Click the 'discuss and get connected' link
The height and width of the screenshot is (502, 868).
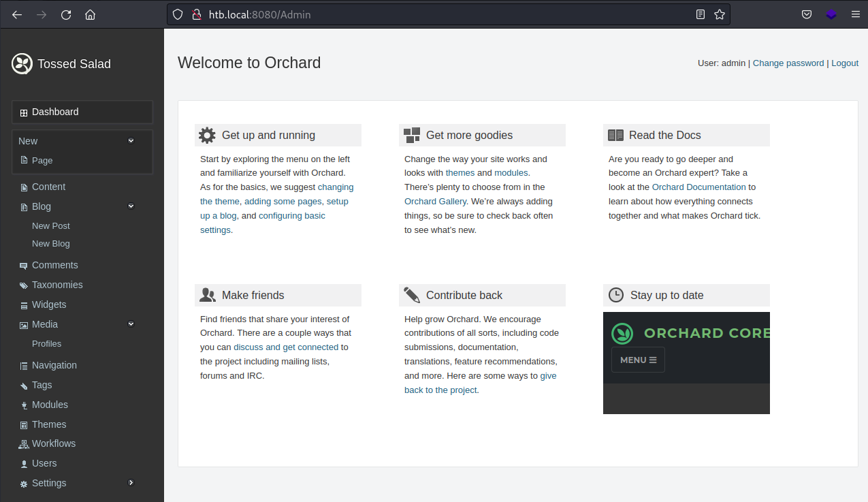[x=286, y=347]
